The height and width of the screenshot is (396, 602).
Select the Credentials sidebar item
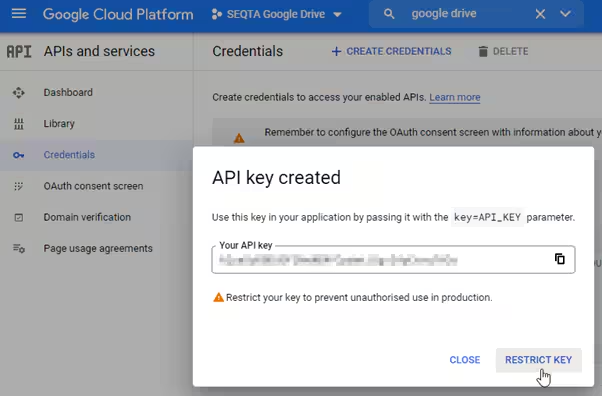point(96,155)
